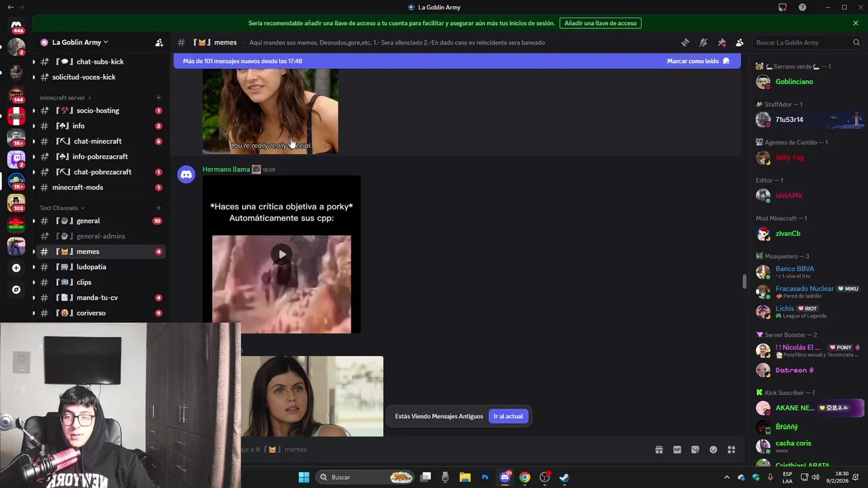Viewport: 868px width, 488px height.
Task: Open Steam from the taskbar
Action: [x=564, y=477]
